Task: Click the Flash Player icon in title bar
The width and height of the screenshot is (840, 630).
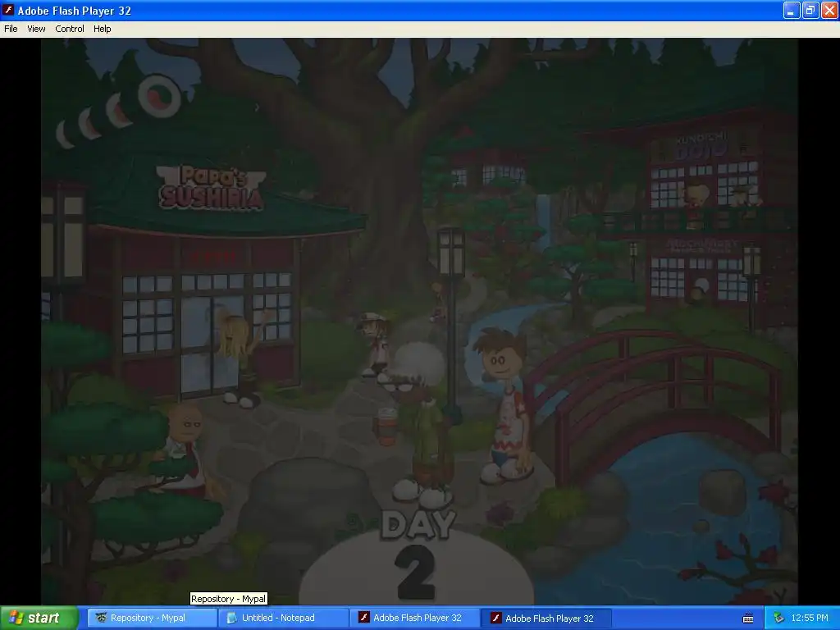Action: click(x=8, y=10)
